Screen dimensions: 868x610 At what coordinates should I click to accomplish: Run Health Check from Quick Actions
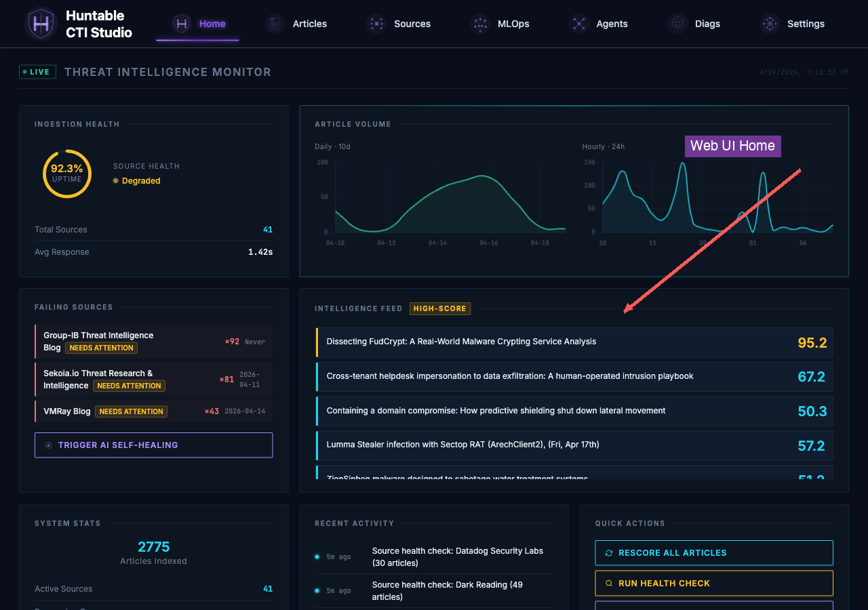[x=714, y=584]
